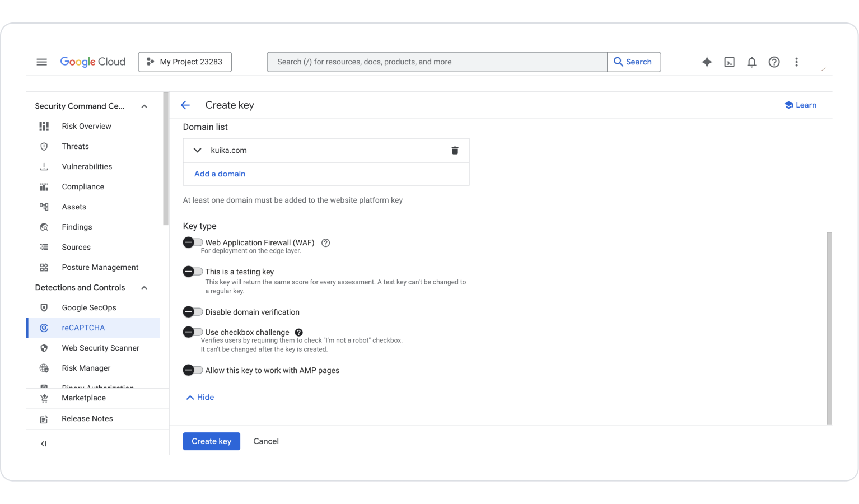859x504 pixels.
Task: Open Gemini AI assistant sparkle icon
Action: (707, 62)
